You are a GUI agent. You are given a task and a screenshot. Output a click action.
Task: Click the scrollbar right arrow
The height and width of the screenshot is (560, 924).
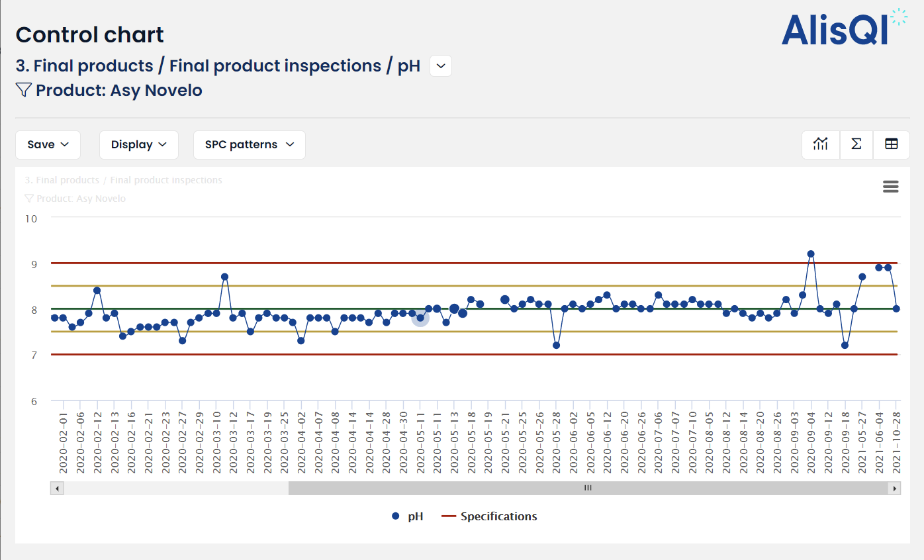(894, 489)
